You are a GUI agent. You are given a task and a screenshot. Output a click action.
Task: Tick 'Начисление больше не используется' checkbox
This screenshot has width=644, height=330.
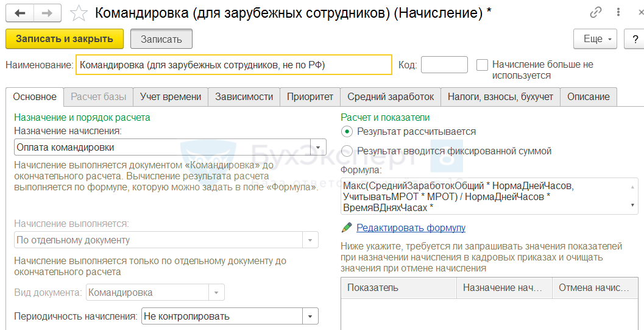483,65
